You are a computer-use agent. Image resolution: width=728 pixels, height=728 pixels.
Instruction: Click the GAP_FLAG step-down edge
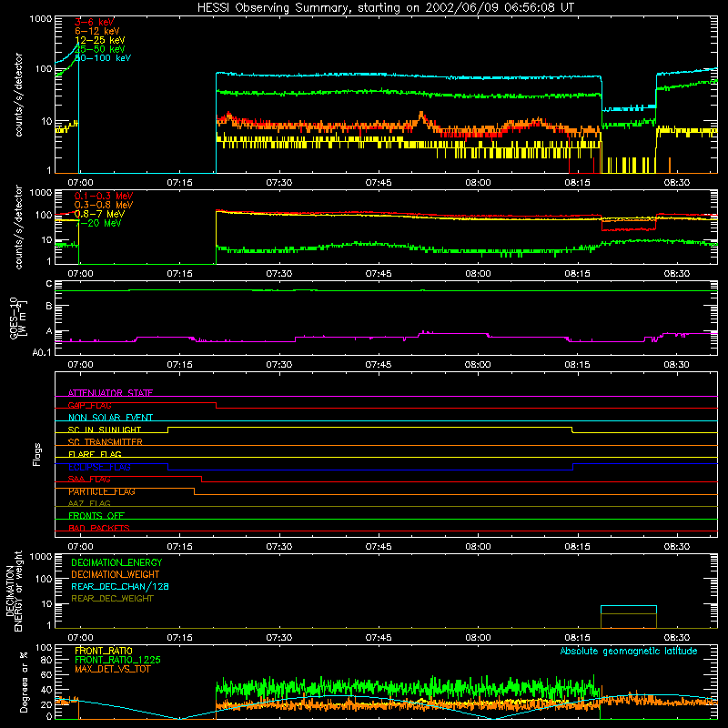217,405
